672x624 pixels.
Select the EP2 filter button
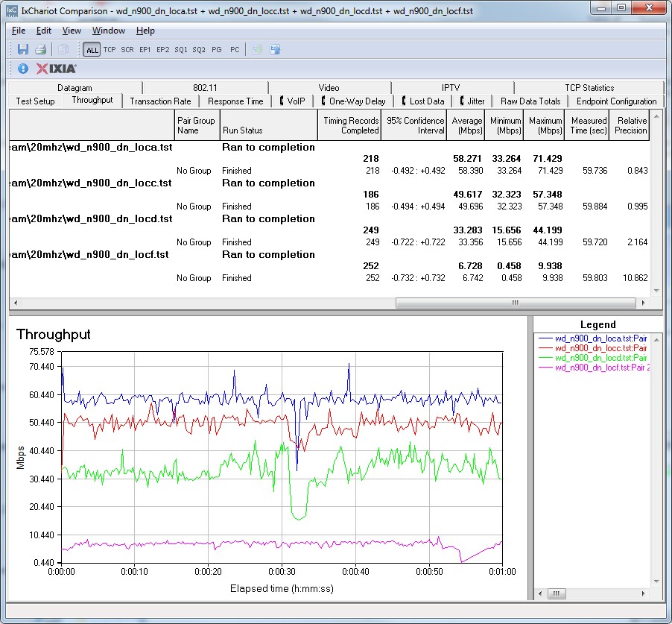pos(163,50)
